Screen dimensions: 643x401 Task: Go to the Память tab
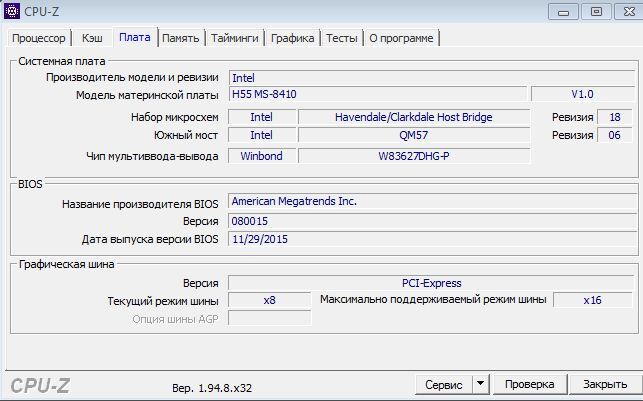(180, 38)
